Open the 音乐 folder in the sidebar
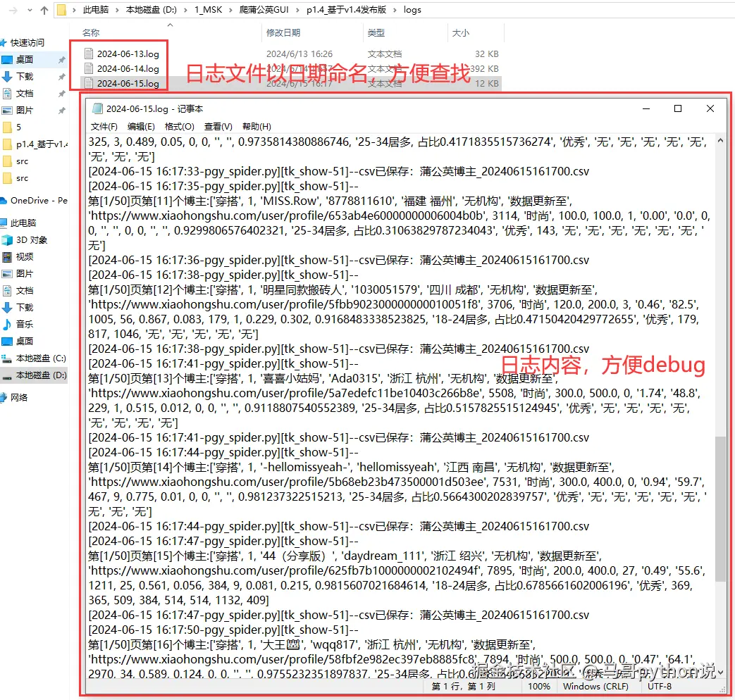 [25, 325]
